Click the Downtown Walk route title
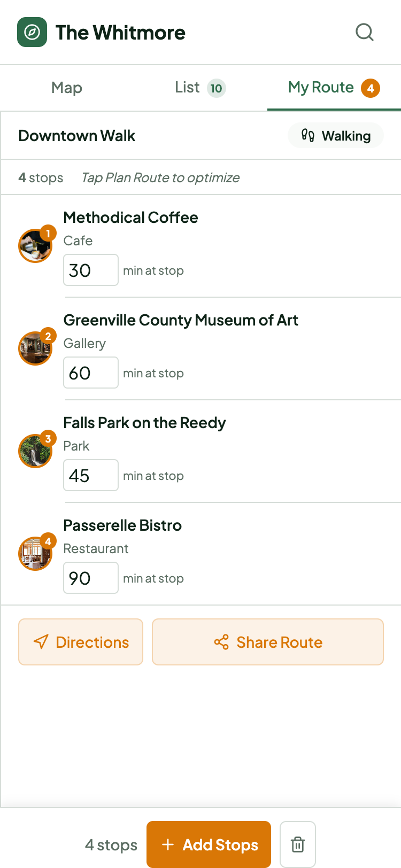The height and width of the screenshot is (868, 401). pyautogui.click(x=77, y=136)
